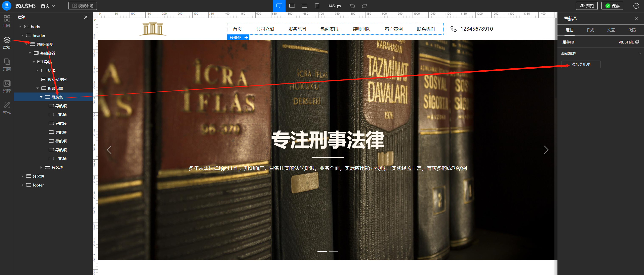Click the phone icon in header
This screenshot has width=644, height=275.
coord(453,29)
